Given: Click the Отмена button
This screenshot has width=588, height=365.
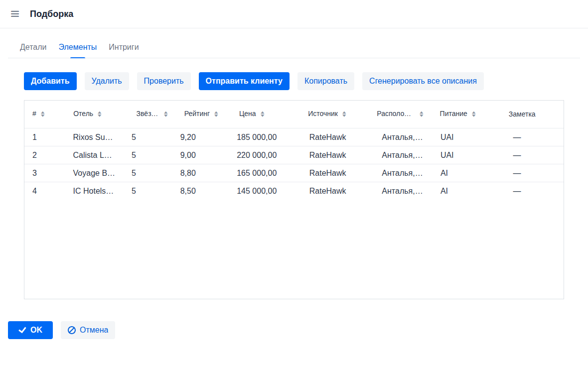Looking at the screenshot, I should coord(88,330).
